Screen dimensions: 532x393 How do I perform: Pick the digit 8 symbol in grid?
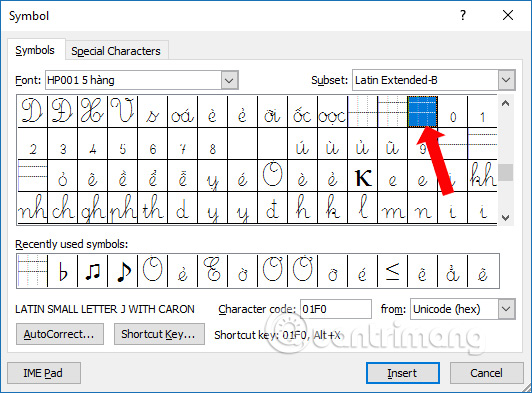[212, 144]
